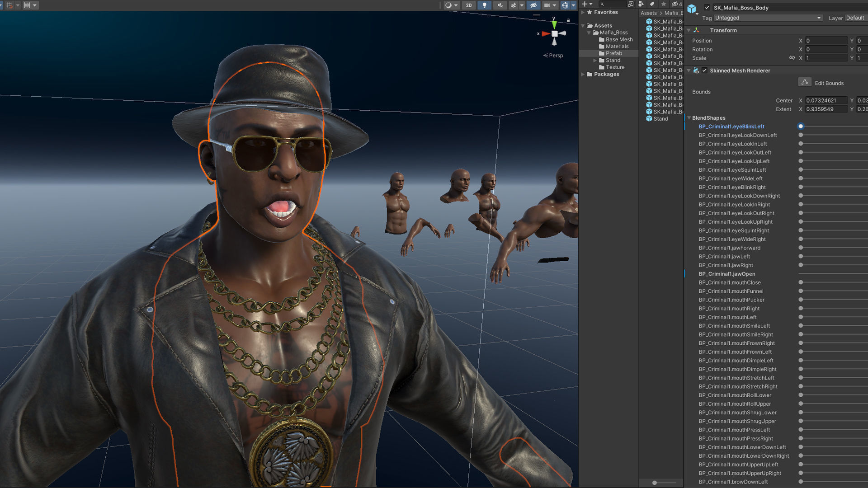Screen dimensions: 868x488
Task: Click the SK_Mafia_Boss_Body name field
Action: (x=790, y=8)
